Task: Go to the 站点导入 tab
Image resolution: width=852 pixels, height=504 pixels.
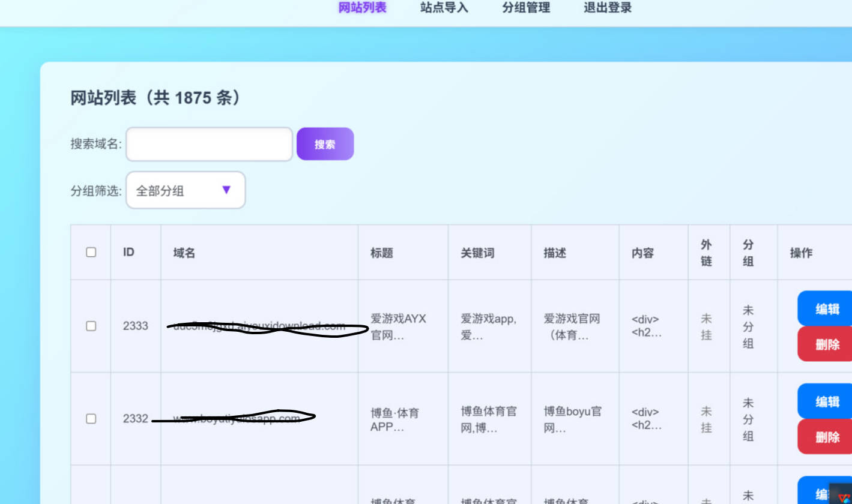Action: [x=444, y=8]
